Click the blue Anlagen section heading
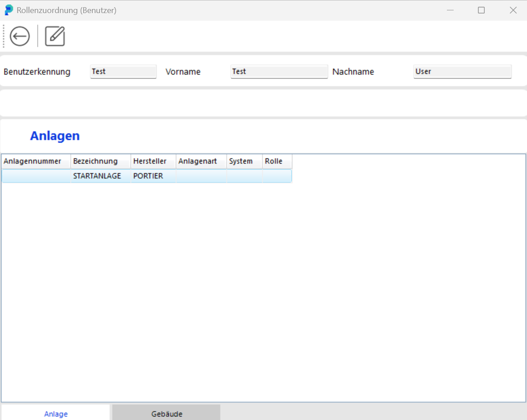527x420 pixels. (x=54, y=136)
